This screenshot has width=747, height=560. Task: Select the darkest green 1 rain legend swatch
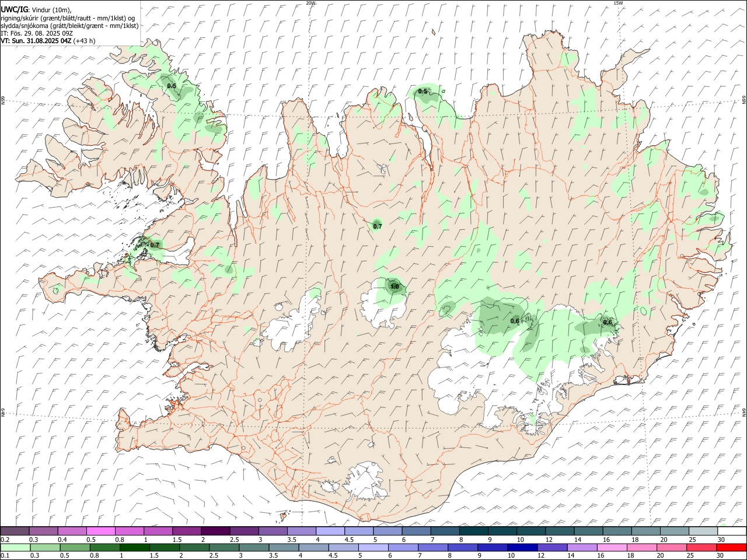[134, 548]
